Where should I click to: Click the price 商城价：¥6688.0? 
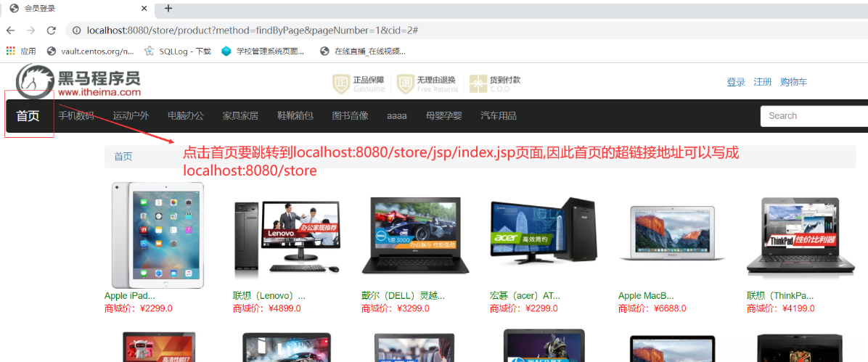click(x=652, y=308)
